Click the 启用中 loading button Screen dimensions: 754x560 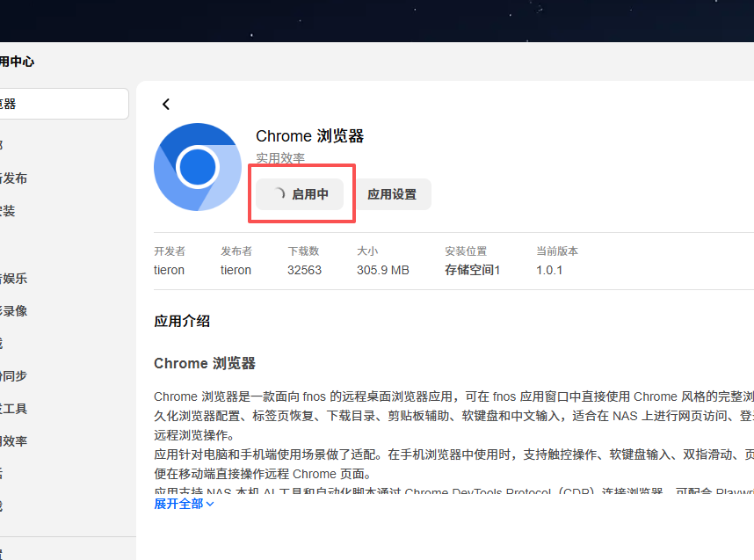click(x=300, y=194)
